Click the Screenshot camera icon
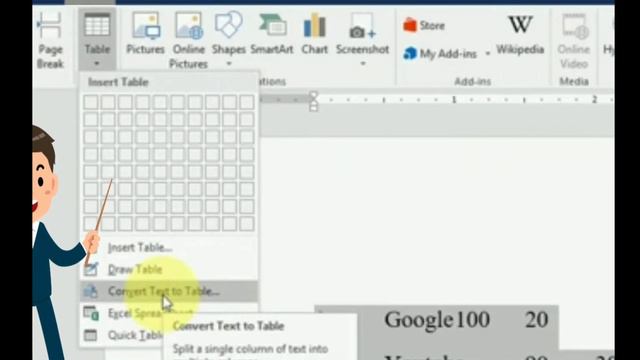 point(362,25)
